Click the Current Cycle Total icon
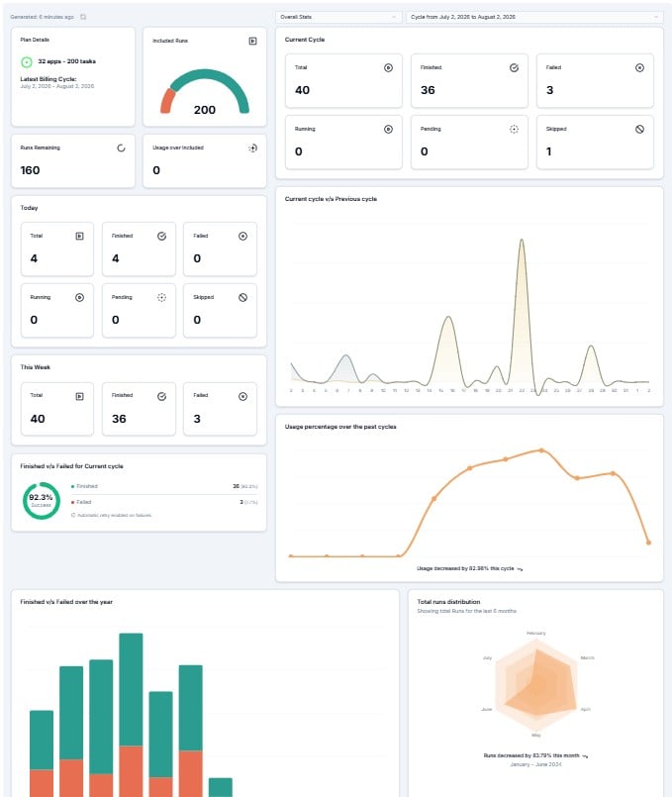Image resolution: width=672 pixels, height=797 pixels. tap(388, 67)
